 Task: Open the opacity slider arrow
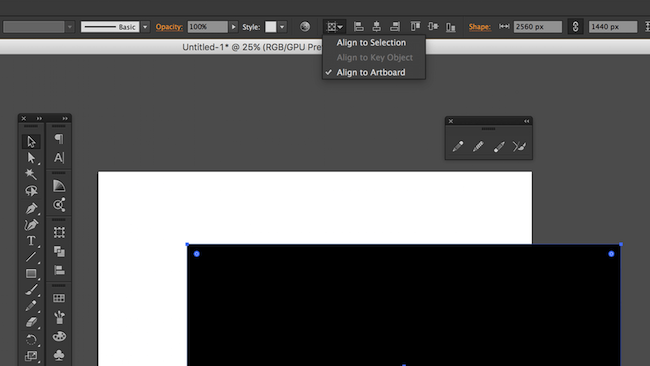234,27
